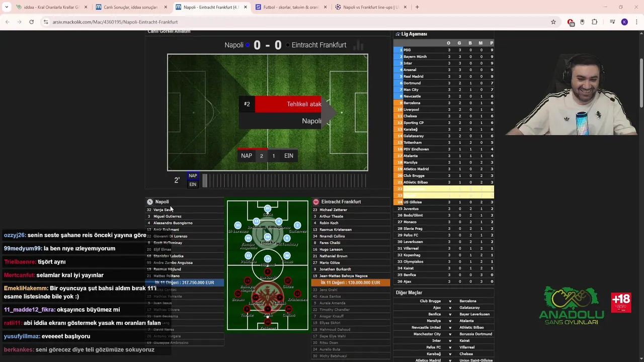Viewport: 644px width, 362px height.
Task: Open the red ad-blocker extension icon
Action: pos(571,22)
